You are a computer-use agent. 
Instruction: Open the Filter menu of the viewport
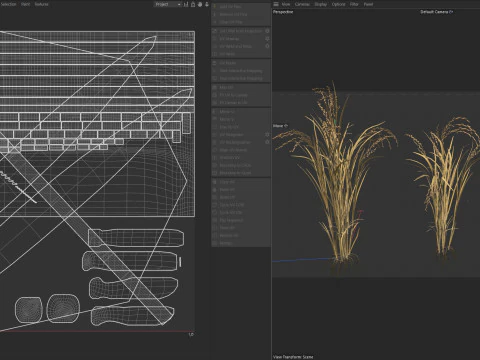354,4
